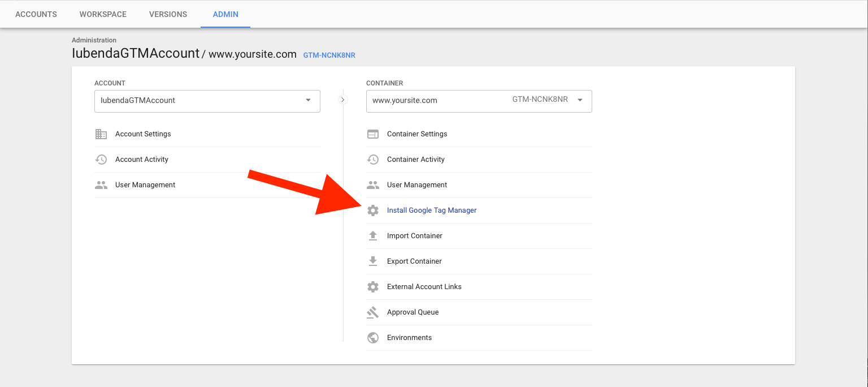This screenshot has width=868, height=387.
Task: Click the External Account Links gear icon
Action: pos(373,286)
